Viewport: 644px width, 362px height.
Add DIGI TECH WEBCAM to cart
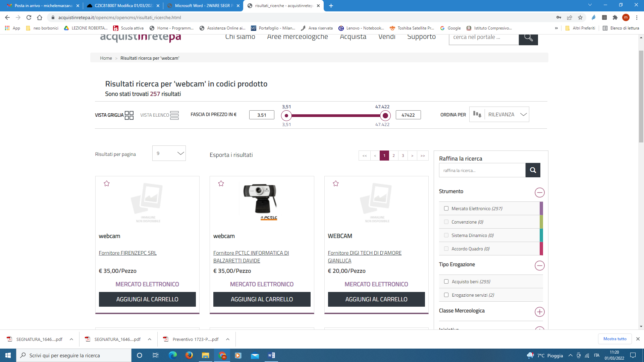[x=376, y=299]
